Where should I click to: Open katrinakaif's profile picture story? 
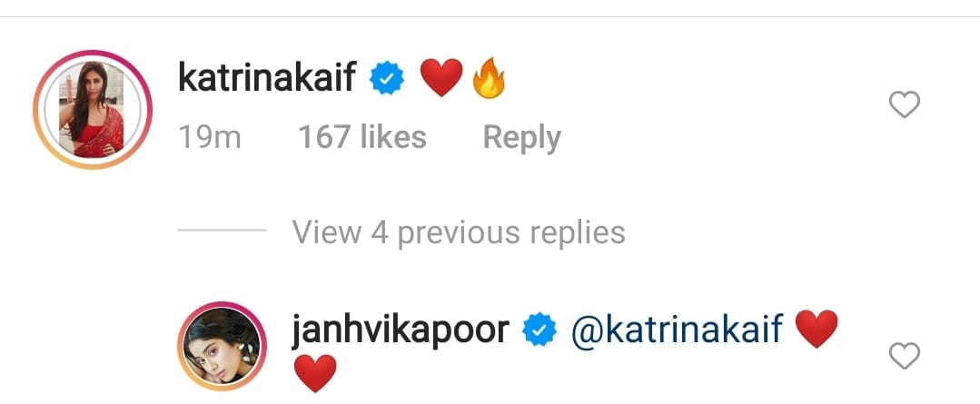click(x=93, y=109)
